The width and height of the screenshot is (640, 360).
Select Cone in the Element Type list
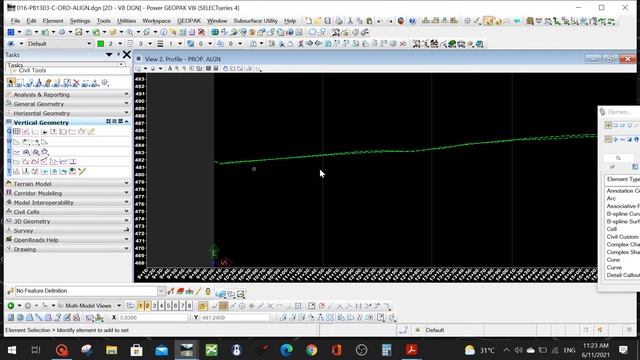613,260
